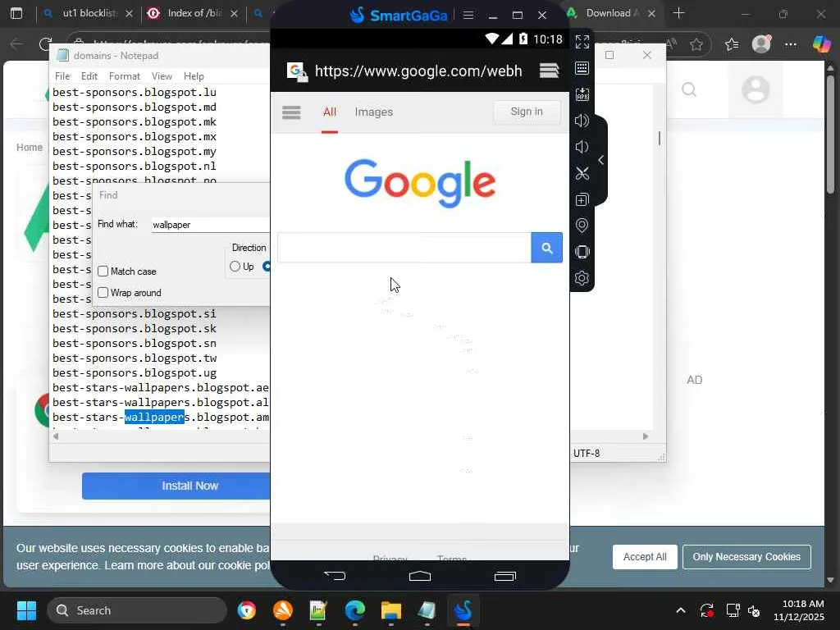Viewport: 840px width, 630px height.
Task: Click 'Home' breadcrumb link on webpage
Action: click(x=29, y=148)
